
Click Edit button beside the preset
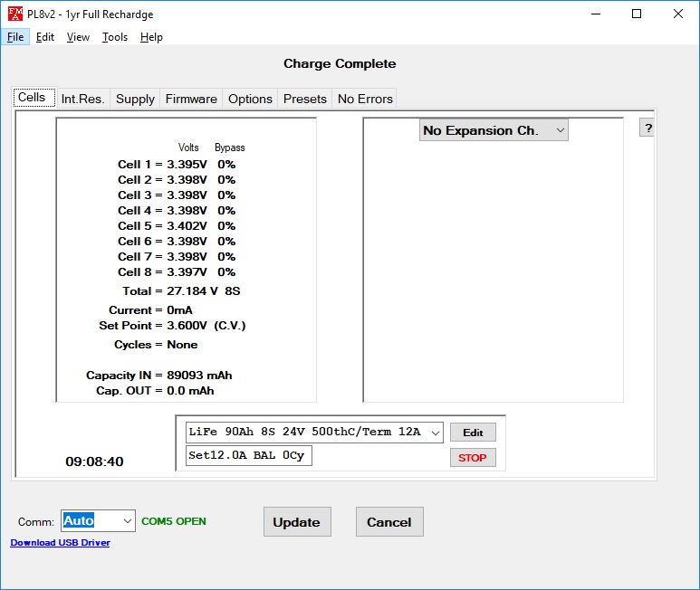click(473, 433)
